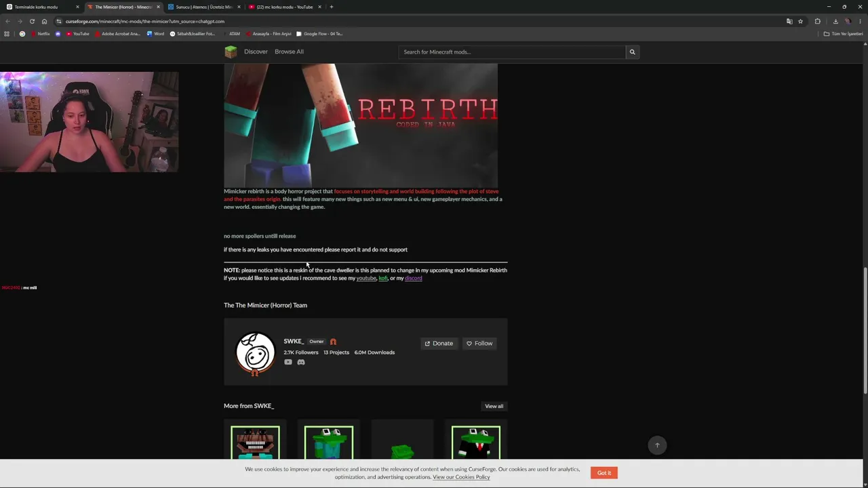Open the Adobe Acrobat bookmark

point(117,34)
